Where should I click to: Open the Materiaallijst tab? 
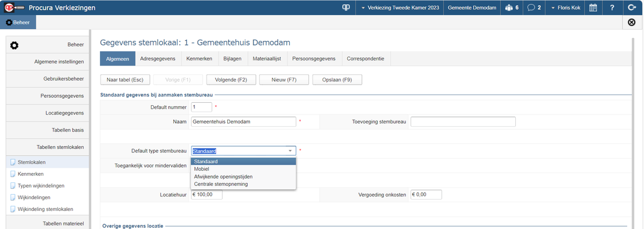(x=267, y=58)
